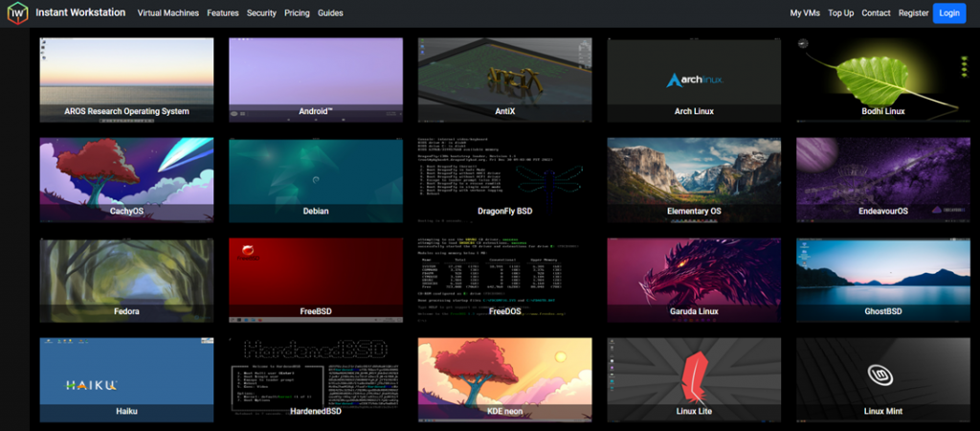Screen dimensions: 980x431
Task: Go to the Features page
Action: click(x=223, y=13)
